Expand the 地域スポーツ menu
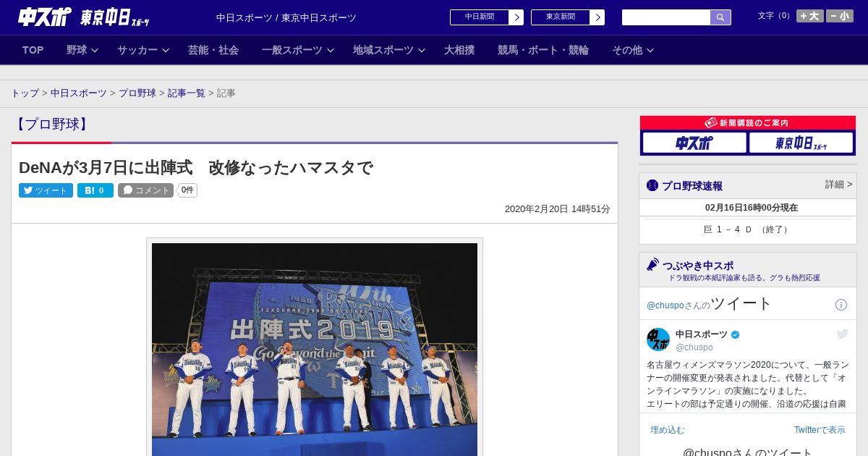Screen dimensions: 868x456 (x=389, y=50)
